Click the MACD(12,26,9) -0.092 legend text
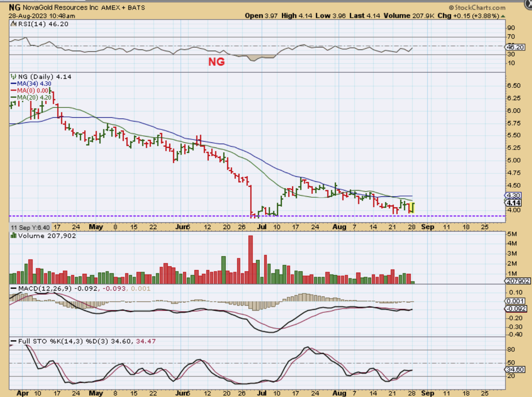This screenshot has width=532, height=397. (x=59, y=289)
